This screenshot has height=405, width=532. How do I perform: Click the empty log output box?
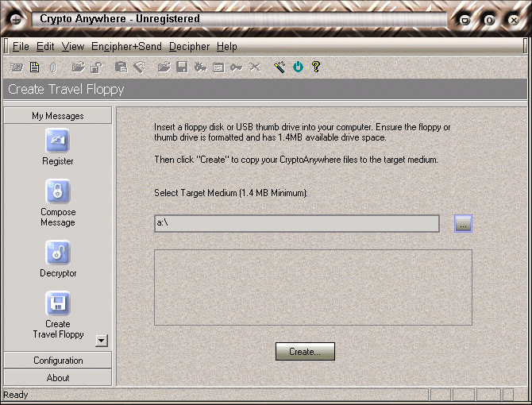click(x=313, y=287)
